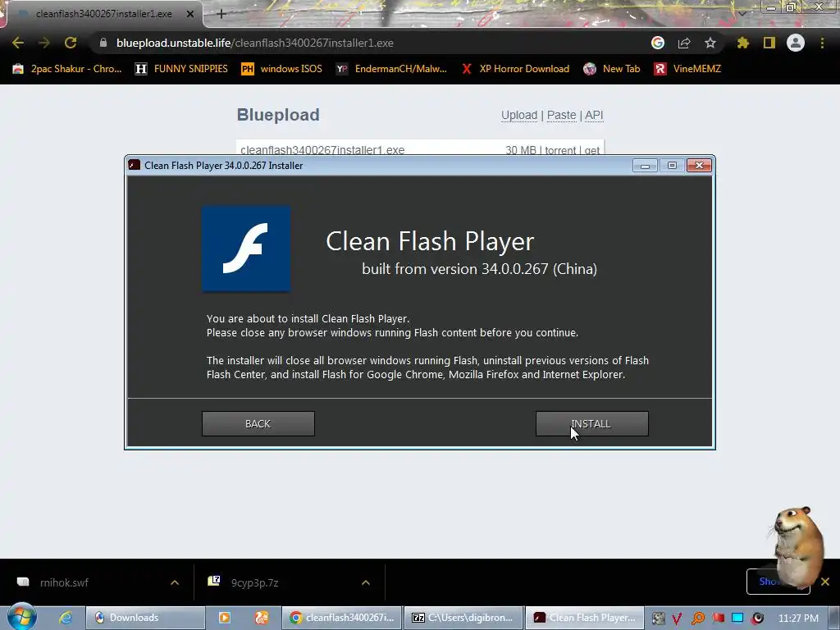Go back with Chrome's back arrow
840x630 pixels.
(x=18, y=43)
